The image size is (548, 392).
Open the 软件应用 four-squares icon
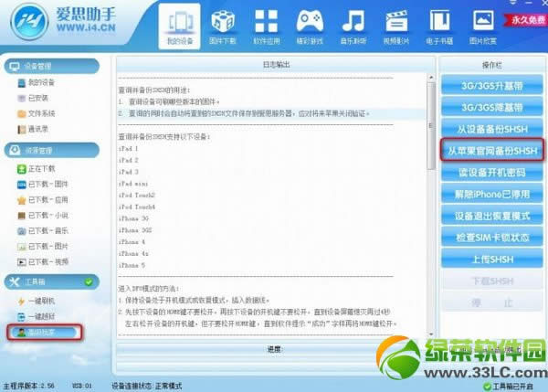267,26
